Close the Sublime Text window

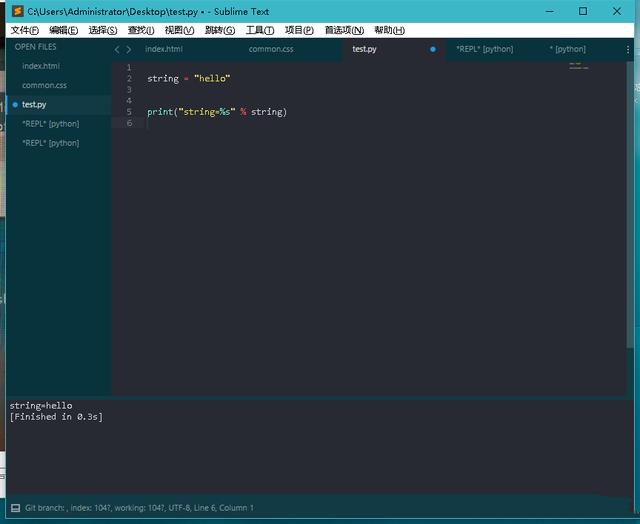coord(617,11)
